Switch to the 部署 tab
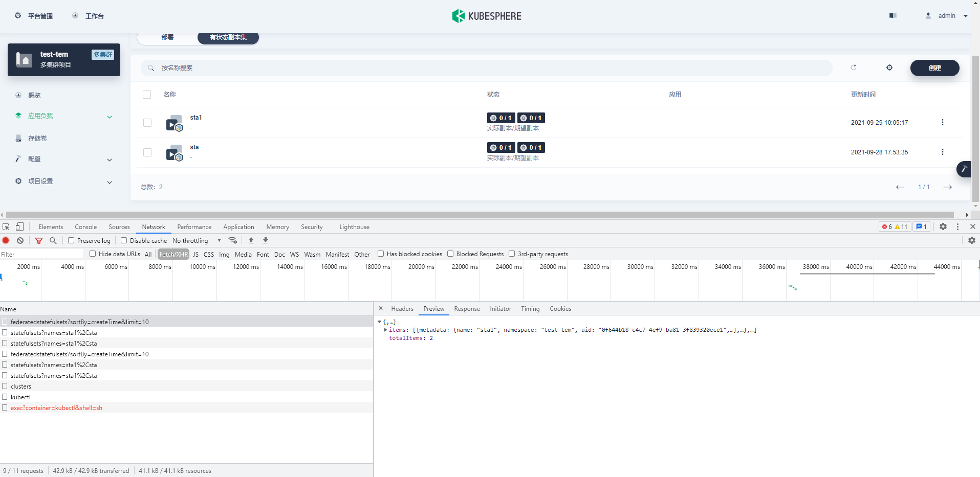 tap(167, 37)
